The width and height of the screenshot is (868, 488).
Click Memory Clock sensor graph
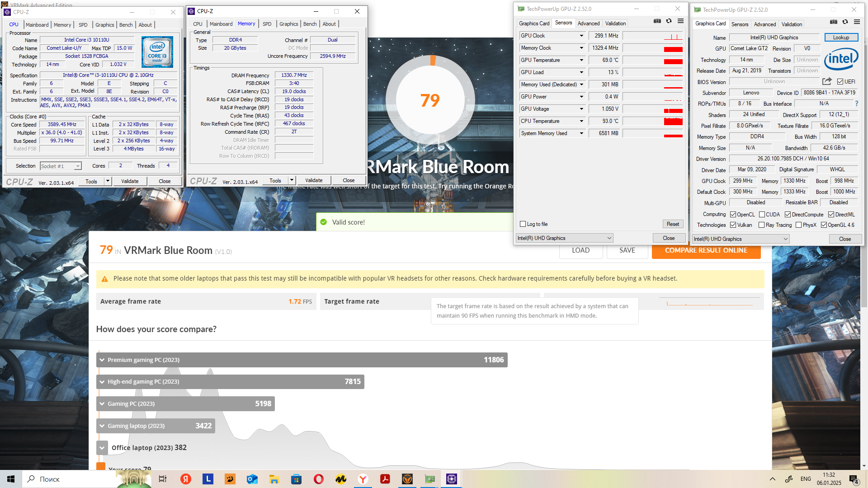click(653, 48)
